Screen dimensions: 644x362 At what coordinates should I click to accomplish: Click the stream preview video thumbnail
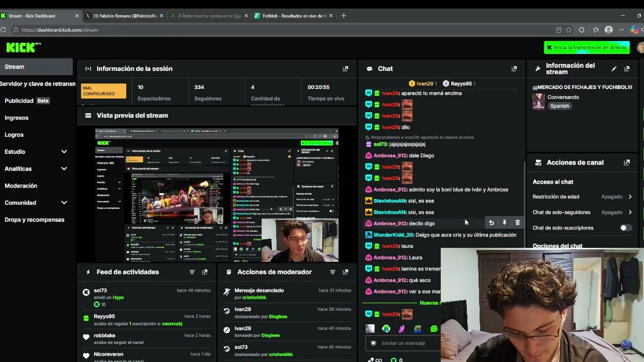[216, 195]
